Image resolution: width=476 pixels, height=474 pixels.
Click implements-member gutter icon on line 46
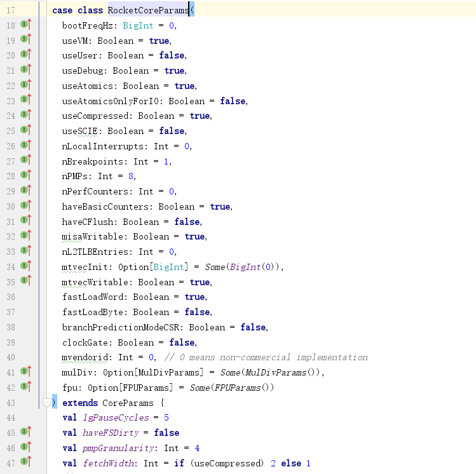click(x=26, y=447)
